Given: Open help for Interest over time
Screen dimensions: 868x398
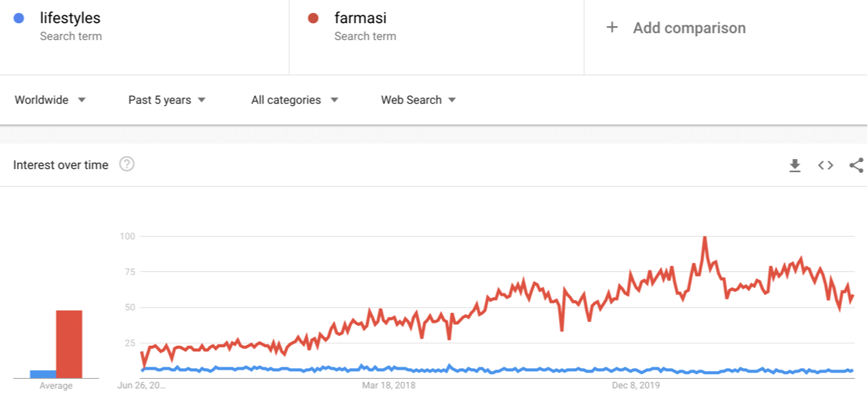Looking at the screenshot, I should 127,164.
